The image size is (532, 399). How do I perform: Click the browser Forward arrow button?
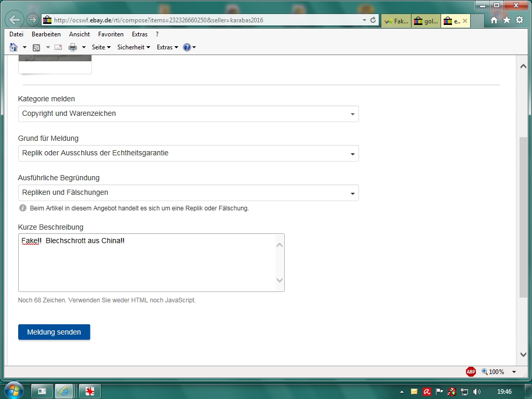(33, 20)
